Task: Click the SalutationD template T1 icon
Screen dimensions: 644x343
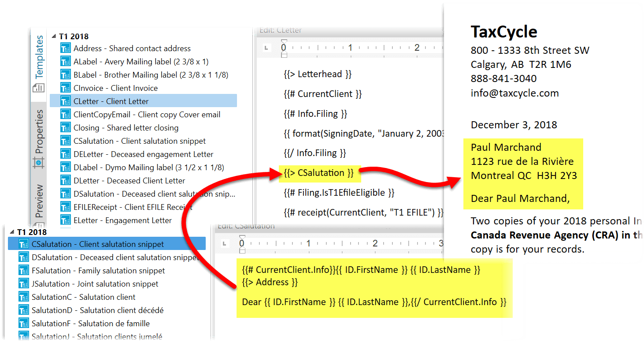Action: pos(24,310)
